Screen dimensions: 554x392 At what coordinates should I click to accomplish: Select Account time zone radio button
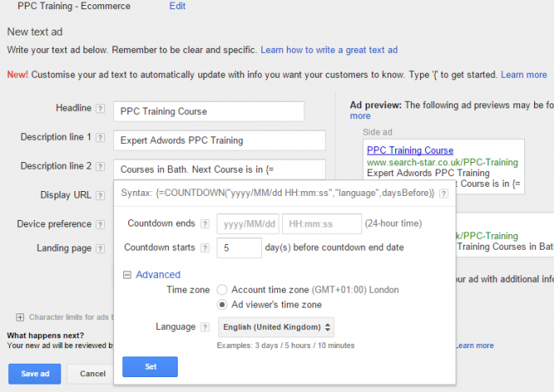(222, 289)
